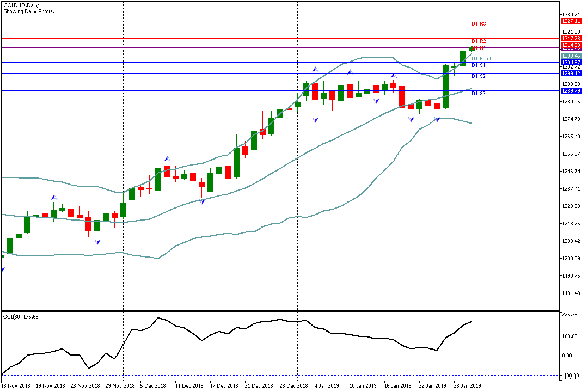Click the up fractal arrow above the 4 Jan 2019 high
588x392 pixels.
pyautogui.click(x=316, y=69)
